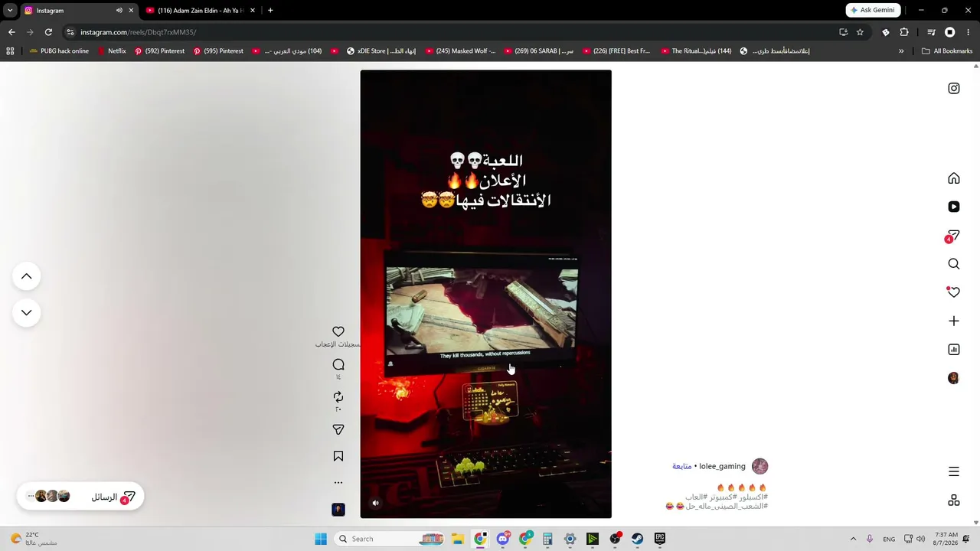Screen dimensions: 980x551
Task: Bookmark this page with the star
Action: (860, 32)
